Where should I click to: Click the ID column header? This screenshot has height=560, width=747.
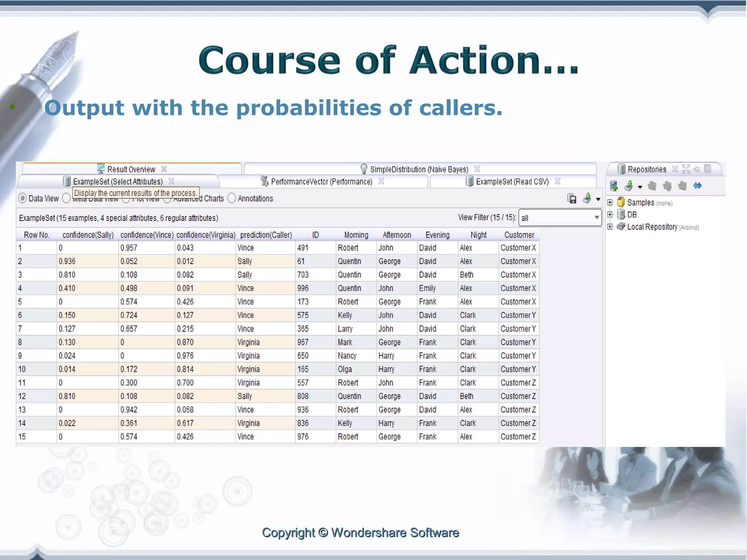tap(316, 235)
